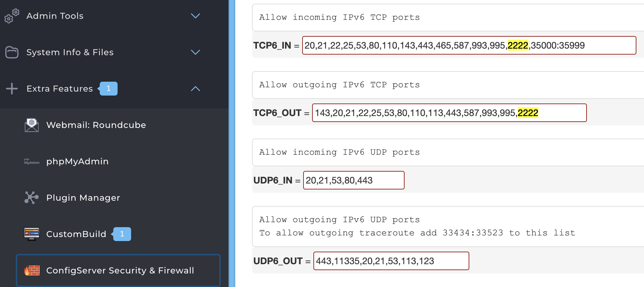644x287 pixels.
Task: Click the Admin Tools gears icon
Action: point(12,16)
